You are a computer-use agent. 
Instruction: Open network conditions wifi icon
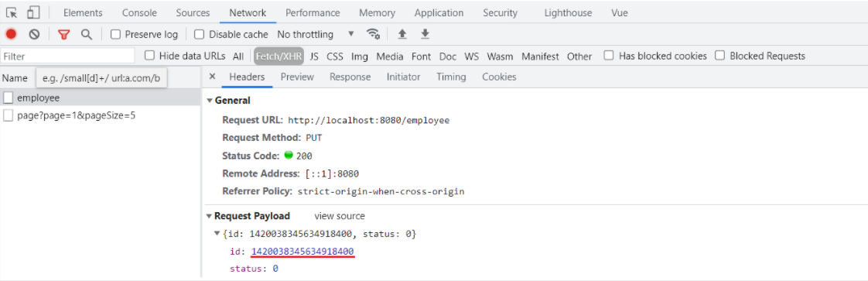click(x=373, y=34)
